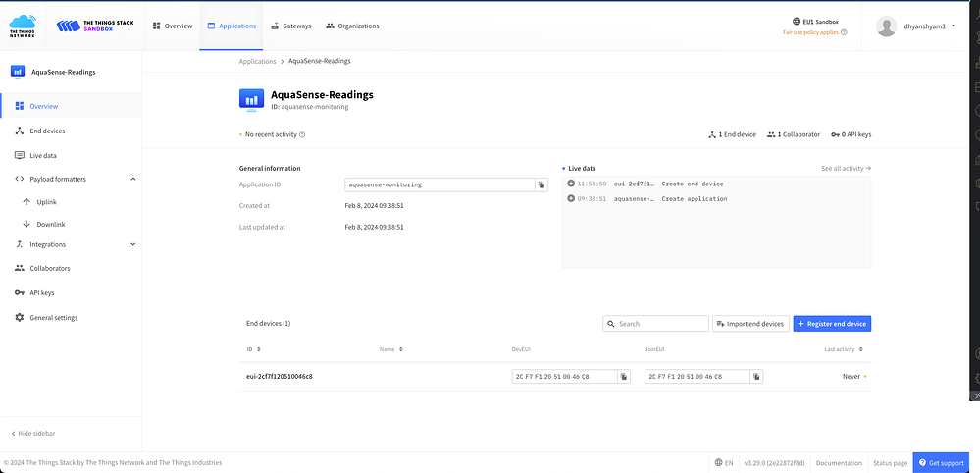Click the No recent activity help icon
The image size is (980, 473).
coord(302,135)
